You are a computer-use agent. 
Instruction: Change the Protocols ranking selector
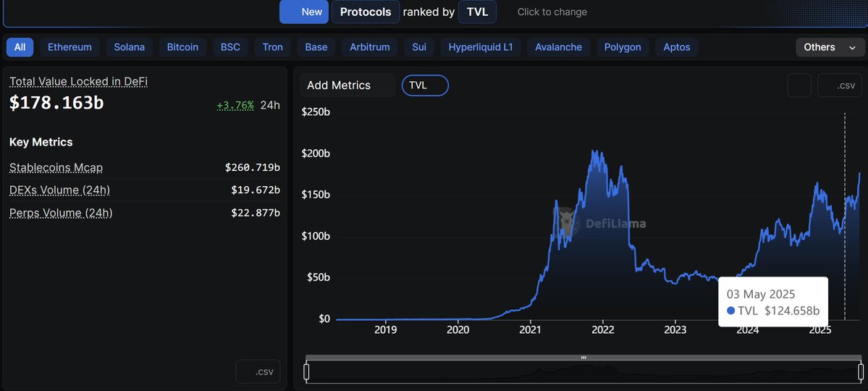coord(366,12)
